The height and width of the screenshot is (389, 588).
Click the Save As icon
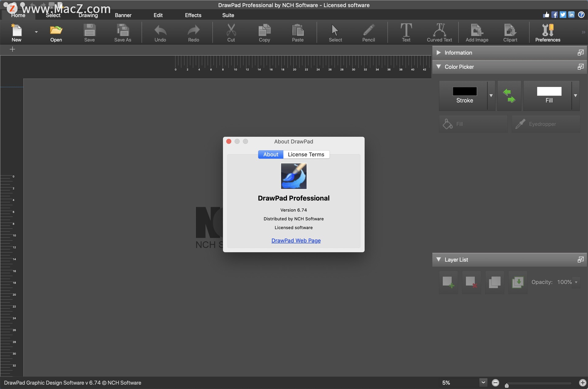123,30
